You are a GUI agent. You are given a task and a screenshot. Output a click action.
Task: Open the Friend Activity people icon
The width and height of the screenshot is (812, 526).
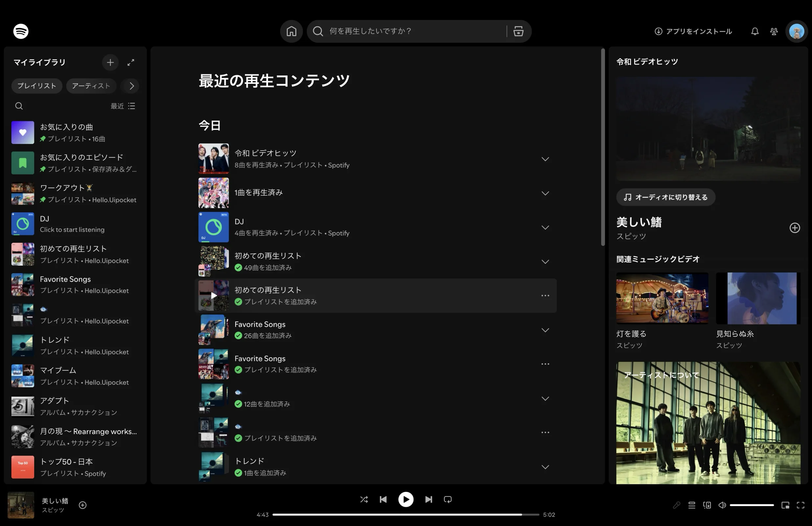click(774, 32)
